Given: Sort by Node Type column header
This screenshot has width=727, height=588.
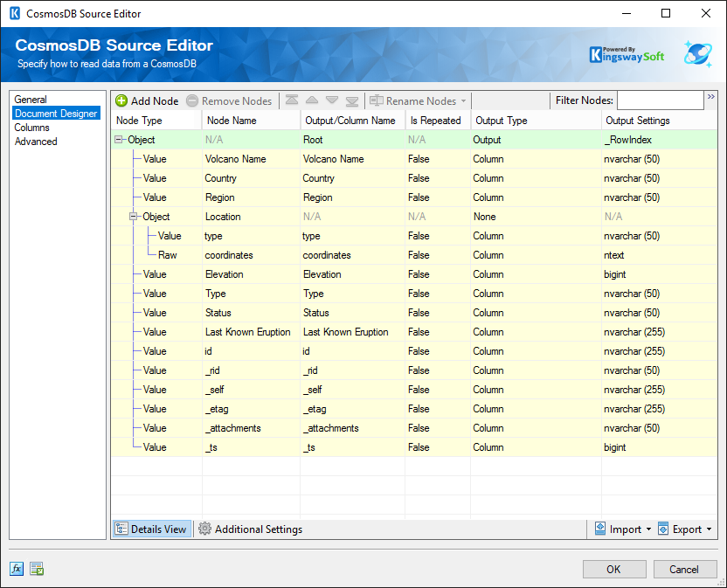Looking at the screenshot, I should 156,120.
